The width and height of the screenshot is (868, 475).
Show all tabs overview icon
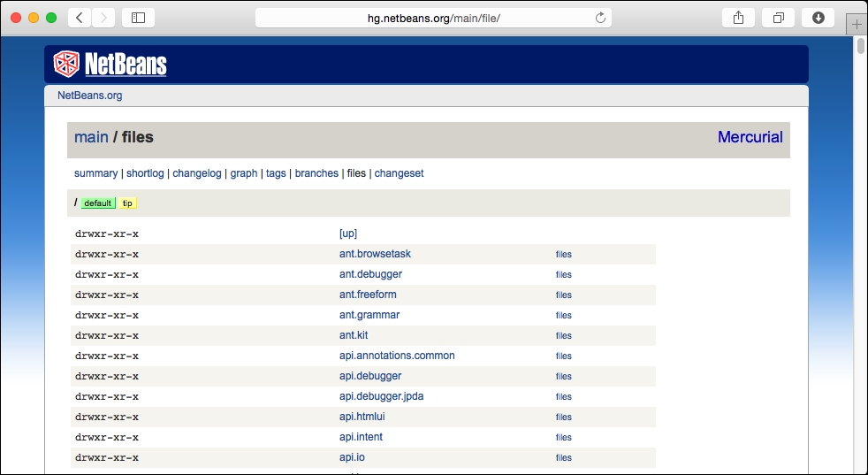779,18
